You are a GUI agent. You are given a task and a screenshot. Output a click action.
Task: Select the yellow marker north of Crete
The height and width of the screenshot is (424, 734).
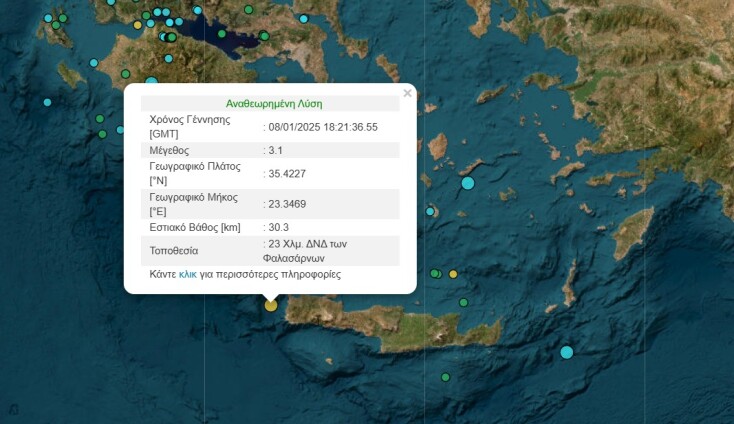coord(453,274)
